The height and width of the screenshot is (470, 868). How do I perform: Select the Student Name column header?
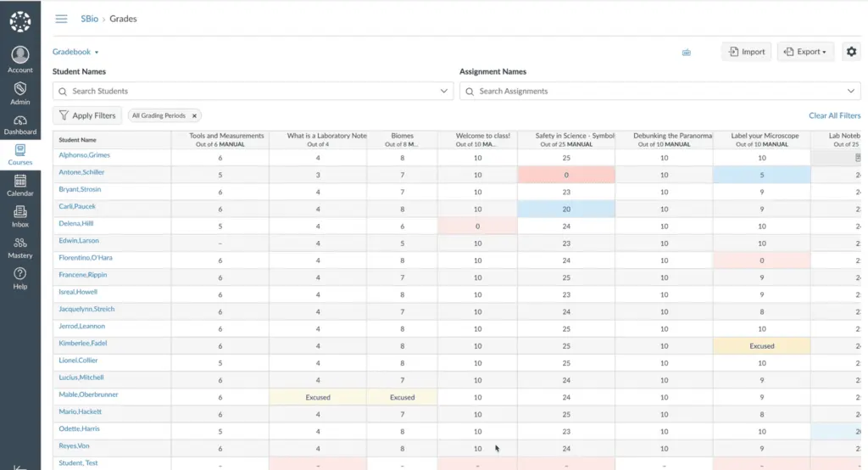(x=112, y=140)
